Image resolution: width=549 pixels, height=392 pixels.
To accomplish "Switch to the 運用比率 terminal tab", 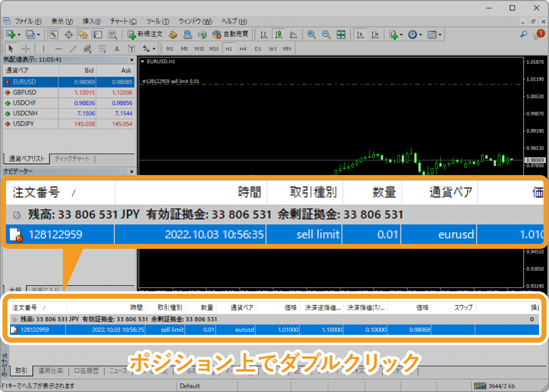I will 51,371.
